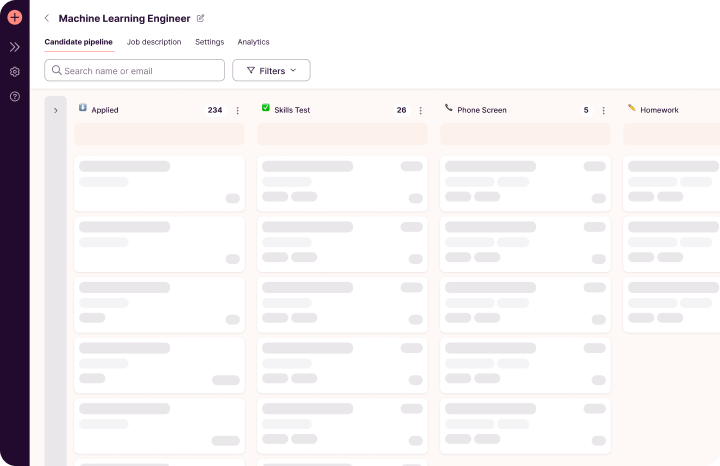The image size is (720, 466).
Task: Expand the collapsed panel chevron left of Applied
Action: pyautogui.click(x=56, y=110)
